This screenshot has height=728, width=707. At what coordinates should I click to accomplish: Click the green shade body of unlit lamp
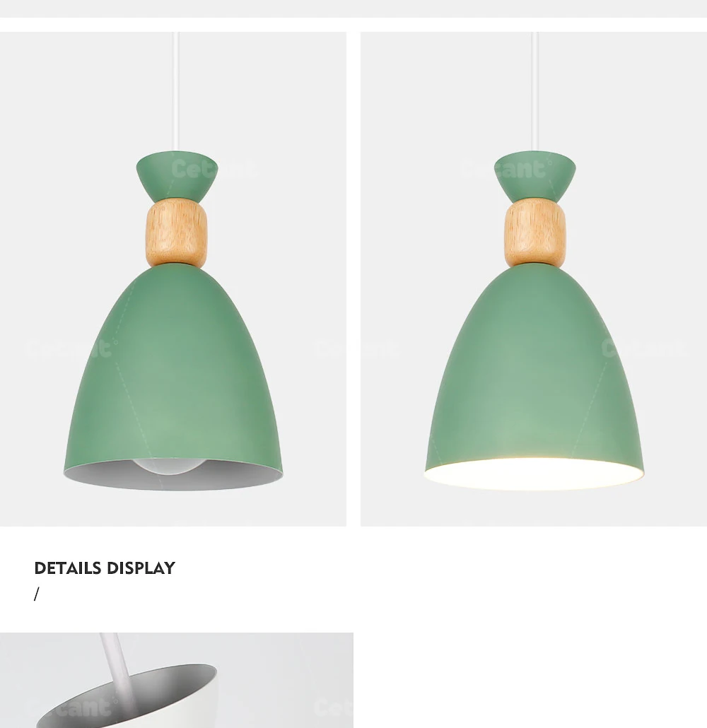(174, 367)
